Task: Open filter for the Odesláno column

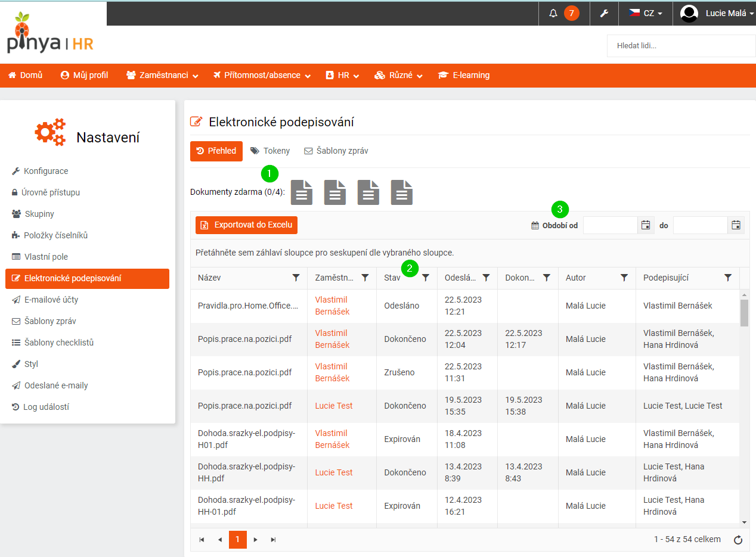Action: (486, 278)
